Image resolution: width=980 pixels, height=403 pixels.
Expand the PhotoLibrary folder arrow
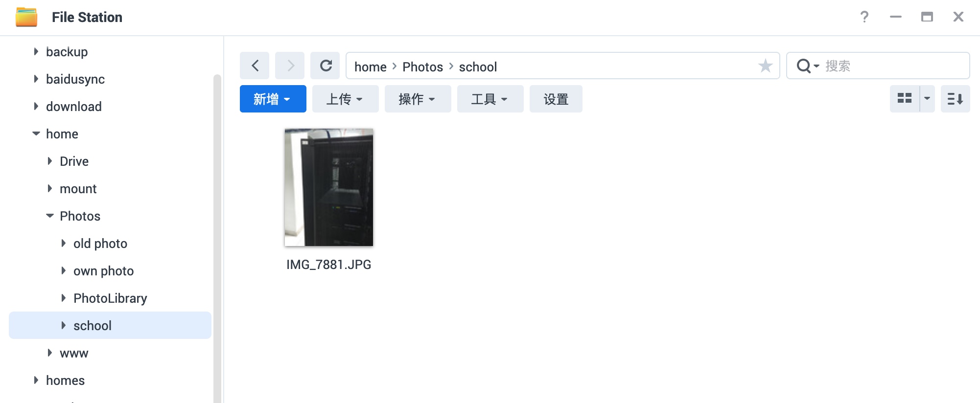[x=63, y=298]
